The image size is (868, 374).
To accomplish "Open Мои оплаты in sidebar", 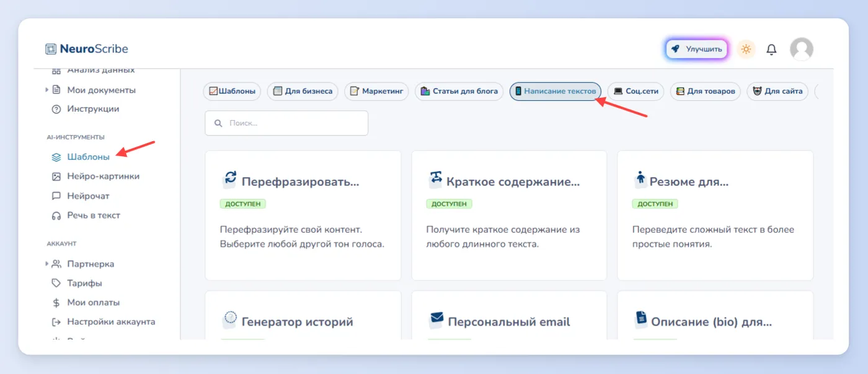I will [94, 303].
